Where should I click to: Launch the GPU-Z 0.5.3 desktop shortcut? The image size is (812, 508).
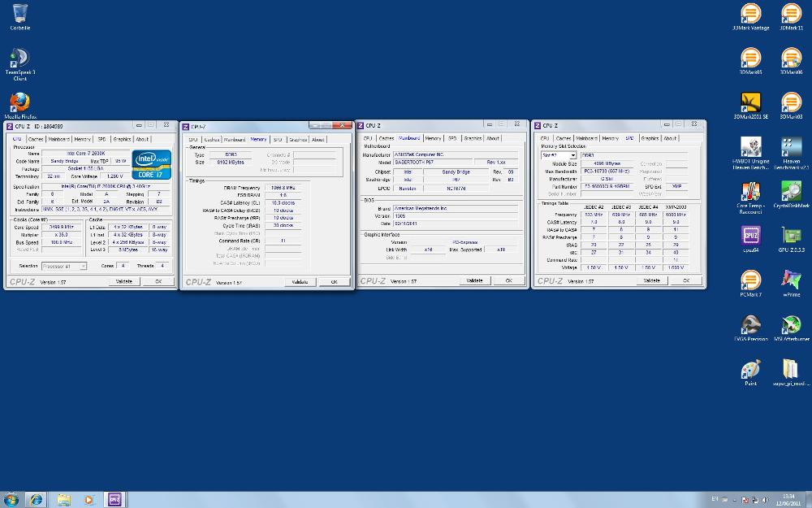(791, 239)
